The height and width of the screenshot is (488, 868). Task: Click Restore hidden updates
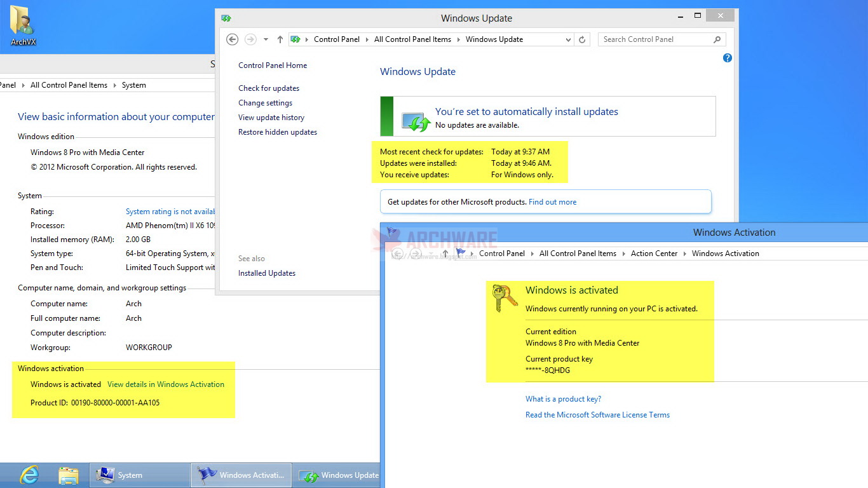pos(278,132)
